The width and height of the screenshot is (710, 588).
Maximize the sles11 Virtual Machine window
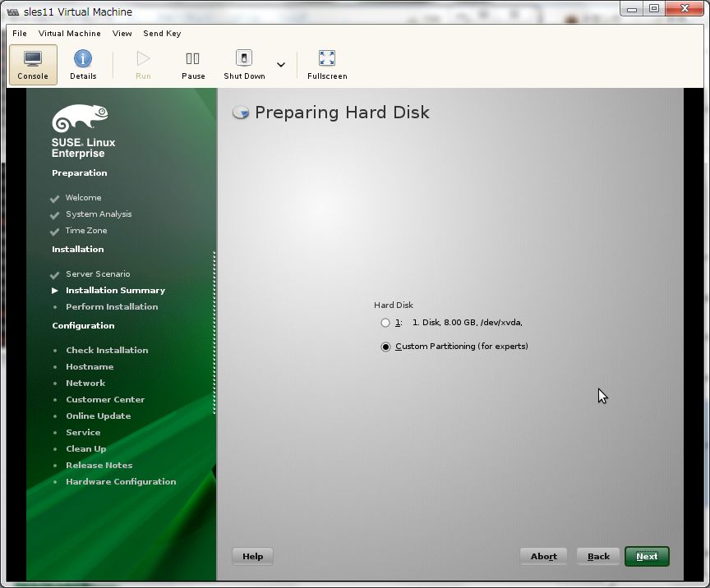(654, 8)
